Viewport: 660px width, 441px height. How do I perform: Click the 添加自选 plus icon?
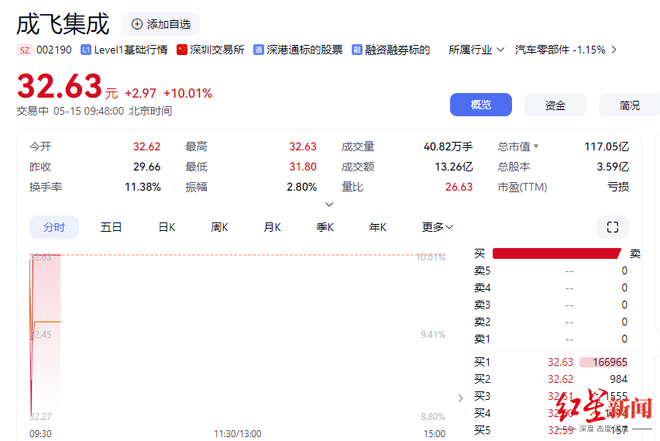coord(137,24)
